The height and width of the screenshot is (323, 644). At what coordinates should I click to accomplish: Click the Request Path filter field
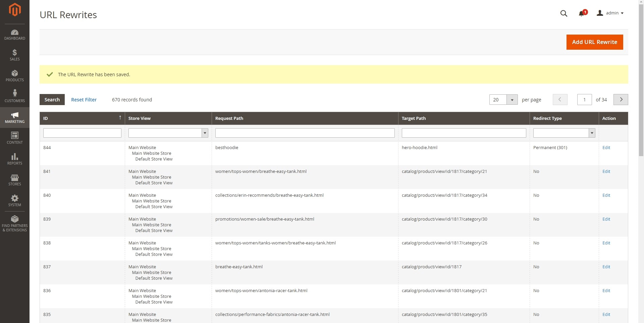coord(305,133)
